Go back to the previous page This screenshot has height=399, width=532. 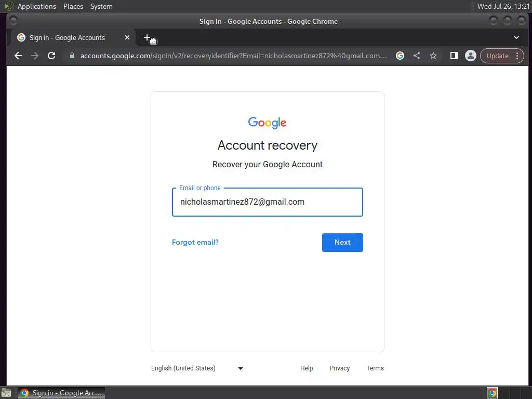pyautogui.click(x=18, y=56)
